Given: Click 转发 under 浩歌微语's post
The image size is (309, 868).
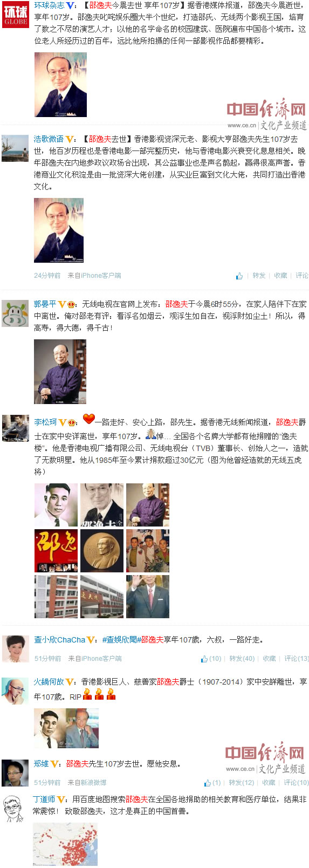Looking at the screenshot, I should pyautogui.click(x=259, y=276).
